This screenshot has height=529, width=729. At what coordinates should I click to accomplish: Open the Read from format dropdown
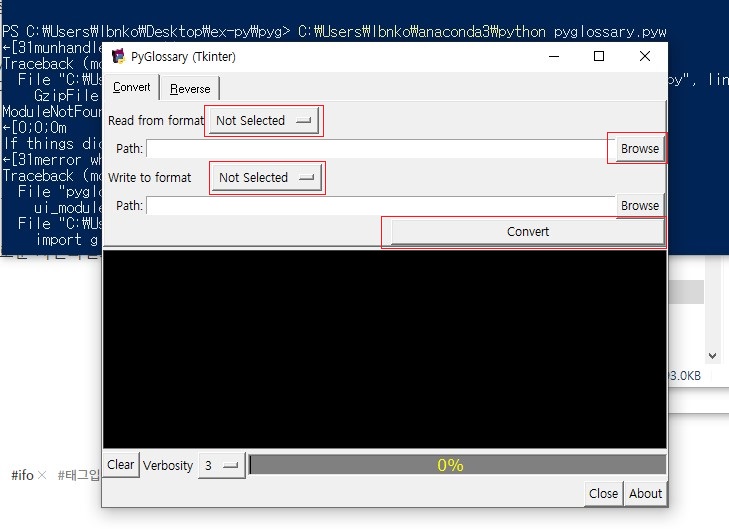click(x=263, y=120)
